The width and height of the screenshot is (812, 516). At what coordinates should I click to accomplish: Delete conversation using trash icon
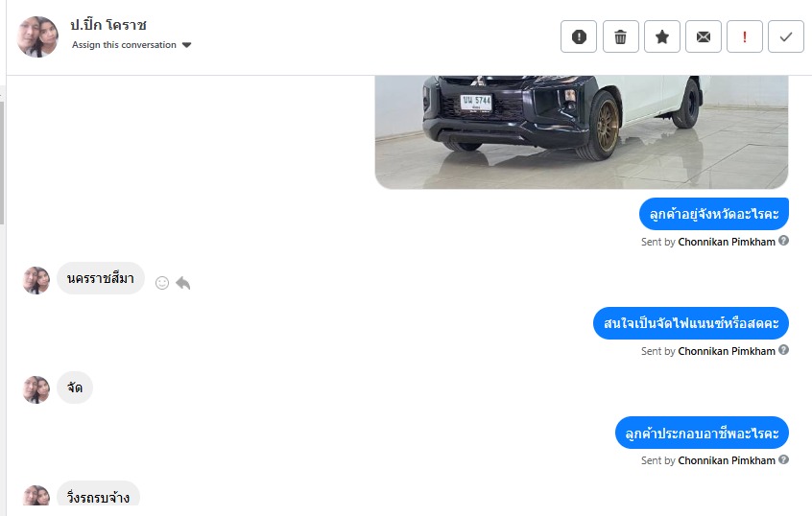(620, 36)
